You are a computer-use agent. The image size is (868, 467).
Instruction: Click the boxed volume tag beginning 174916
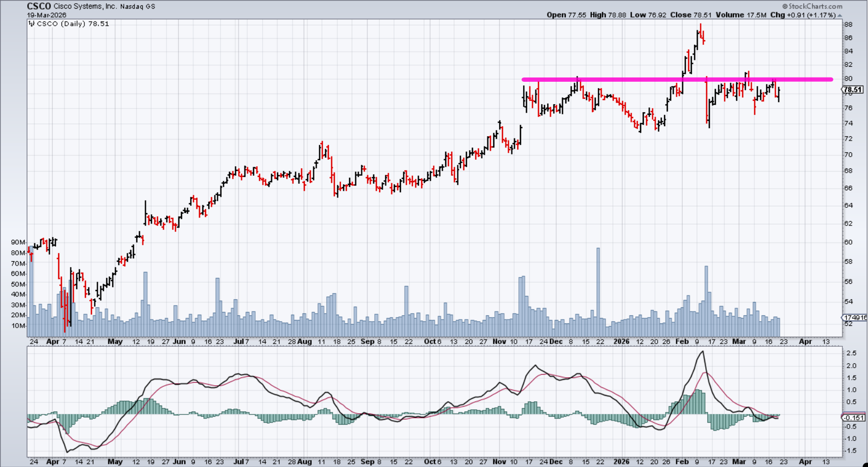point(855,317)
